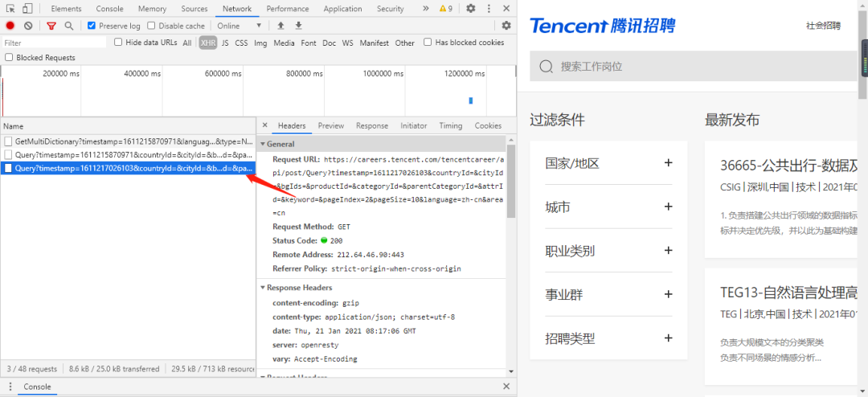This screenshot has width=868, height=397.
Task: Click the red record network log icon
Action: click(x=10, y=26)
